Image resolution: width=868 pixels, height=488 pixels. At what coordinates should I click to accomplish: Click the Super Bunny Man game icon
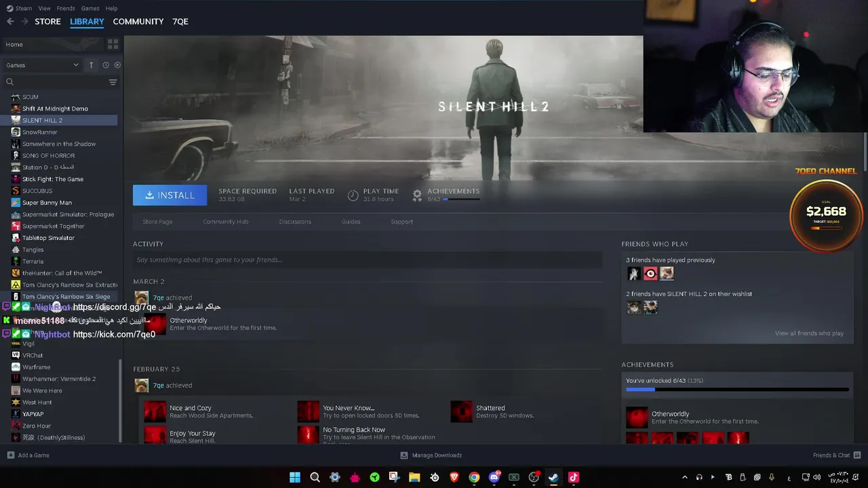[x=16, y=203]
